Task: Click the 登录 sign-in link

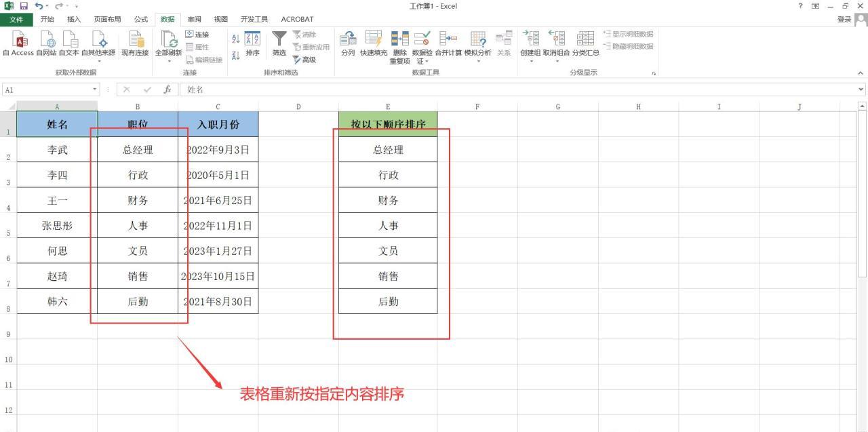Action: [844, 19]
